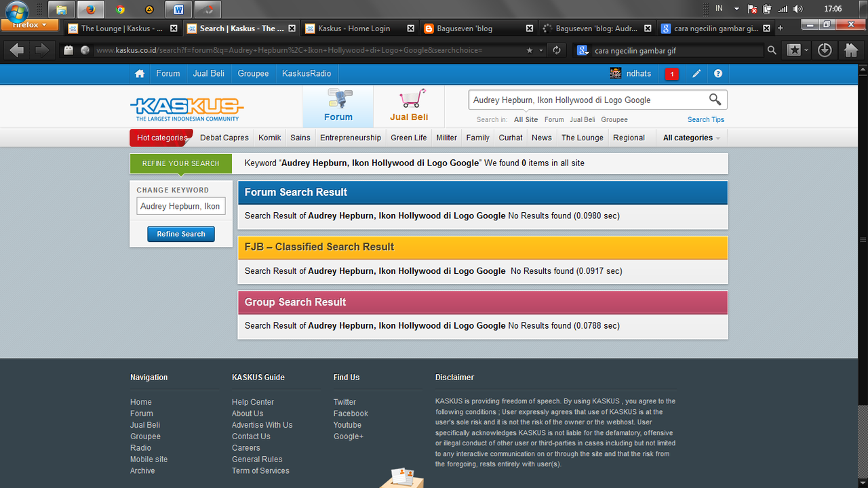Click the page vertical scrollbar

[863, 240]
